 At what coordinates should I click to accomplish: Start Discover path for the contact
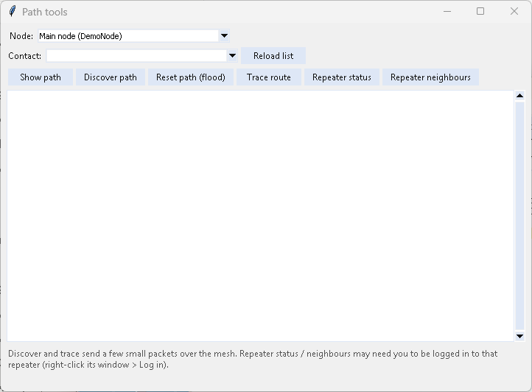[111, 77]
